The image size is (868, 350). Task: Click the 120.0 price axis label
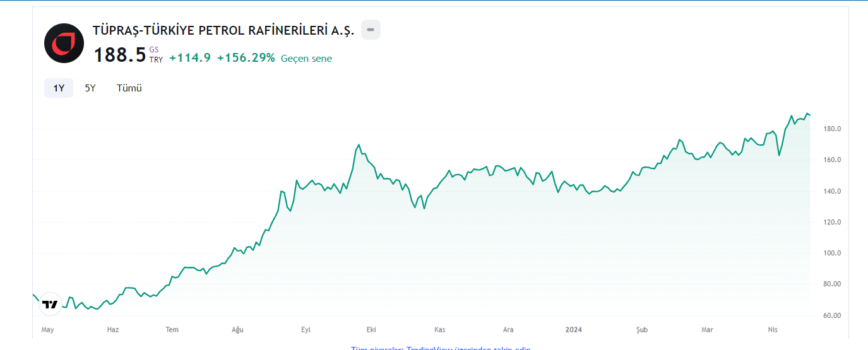click(831, 222)
